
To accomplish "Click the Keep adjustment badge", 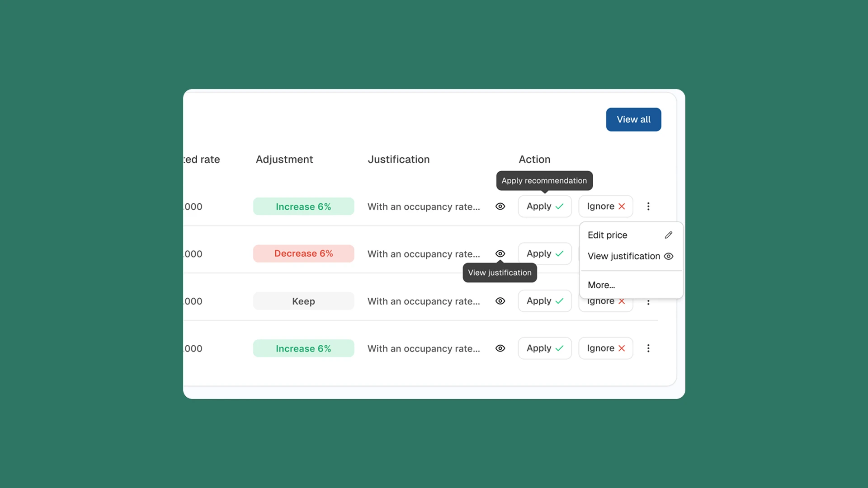I will click(x=303, y=301).
